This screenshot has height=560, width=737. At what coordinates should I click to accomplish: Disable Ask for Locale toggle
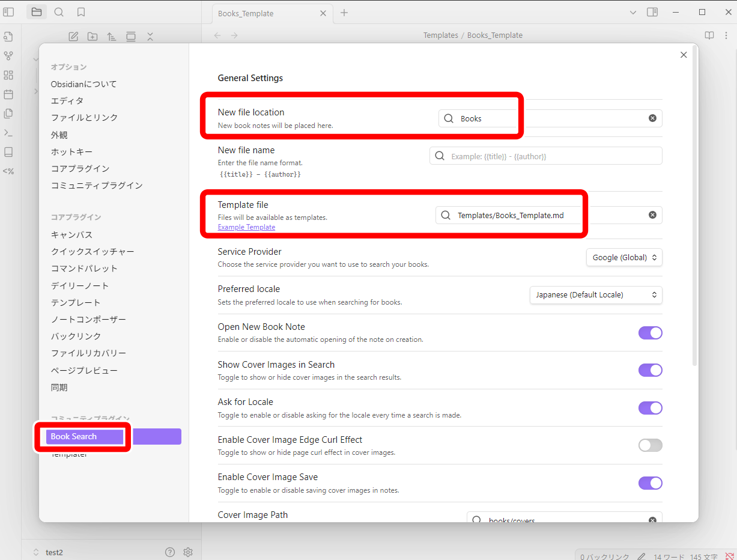coord(650,408)
